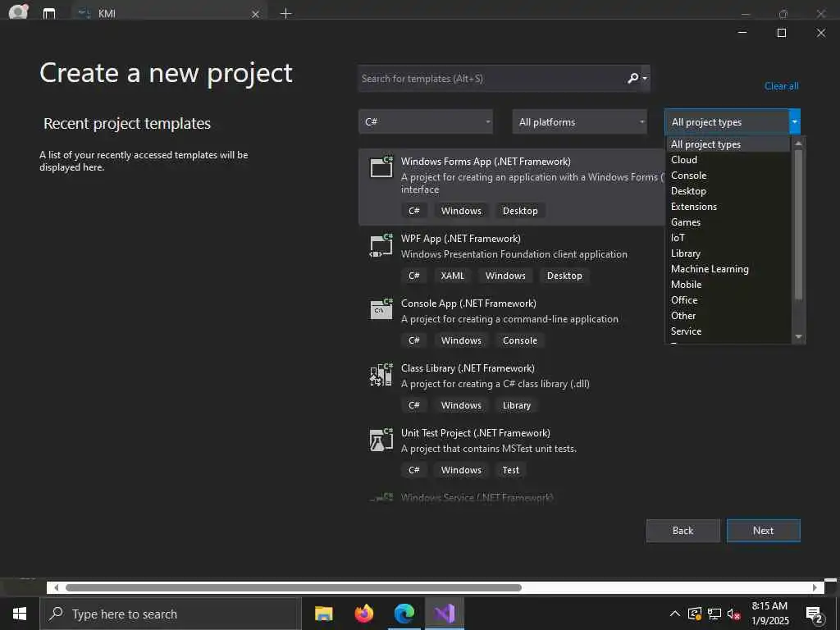Viewport: 840px width, 630px height.
Task: Open Microsoft Edge from the taskbar
Action: (404, 614)
